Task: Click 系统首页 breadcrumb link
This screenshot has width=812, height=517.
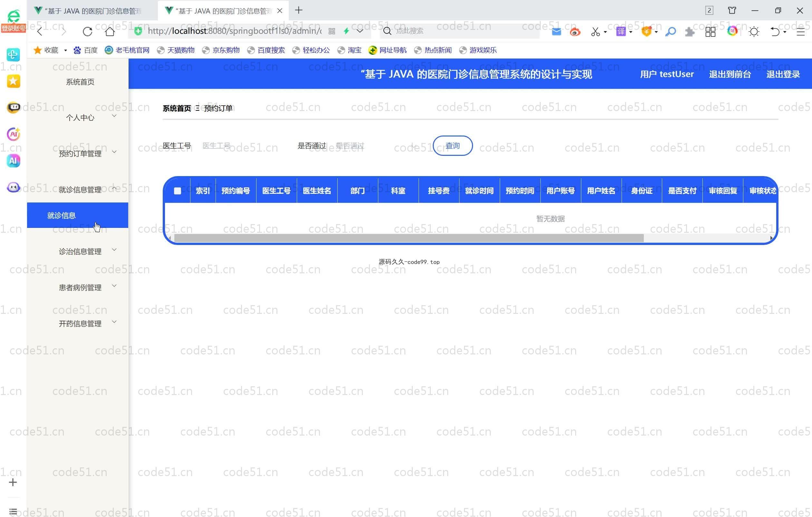Action: point(177,108)
